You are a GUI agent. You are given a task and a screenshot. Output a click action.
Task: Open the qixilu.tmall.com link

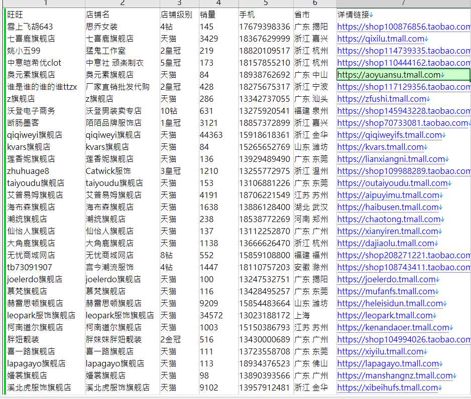pos(382,39)
